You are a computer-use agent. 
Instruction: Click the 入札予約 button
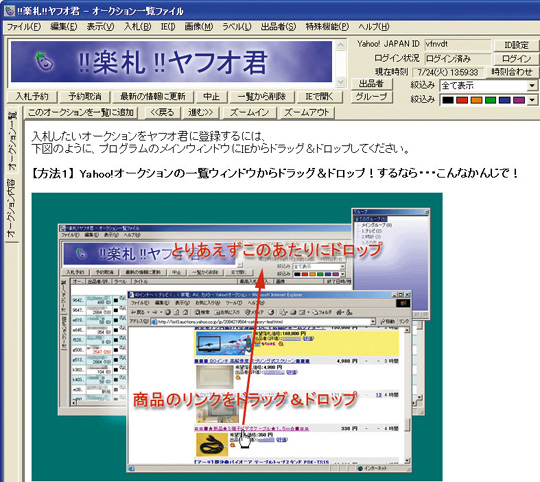click(32, 96)
